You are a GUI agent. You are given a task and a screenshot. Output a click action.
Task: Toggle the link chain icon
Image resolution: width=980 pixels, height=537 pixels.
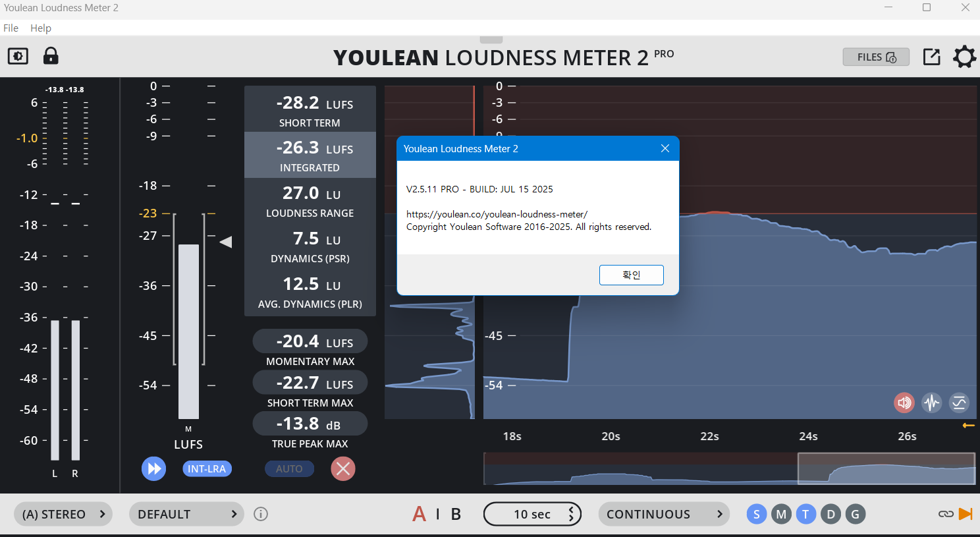946,514
